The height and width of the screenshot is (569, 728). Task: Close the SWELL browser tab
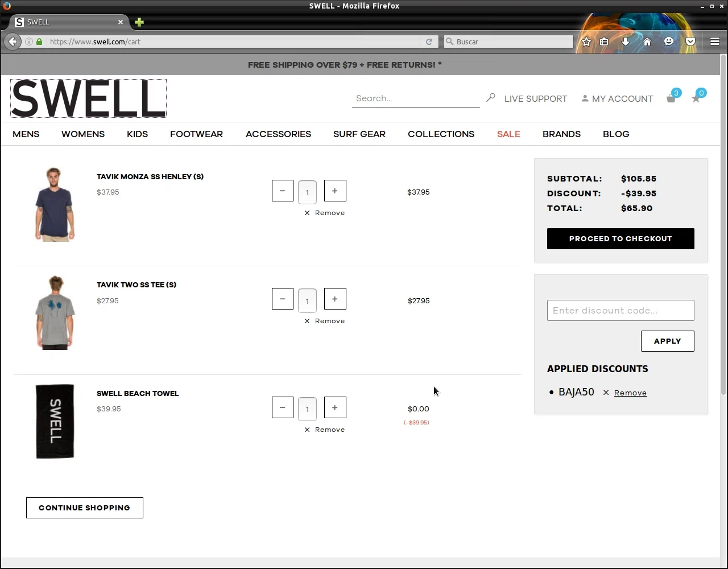coord(121,22)
